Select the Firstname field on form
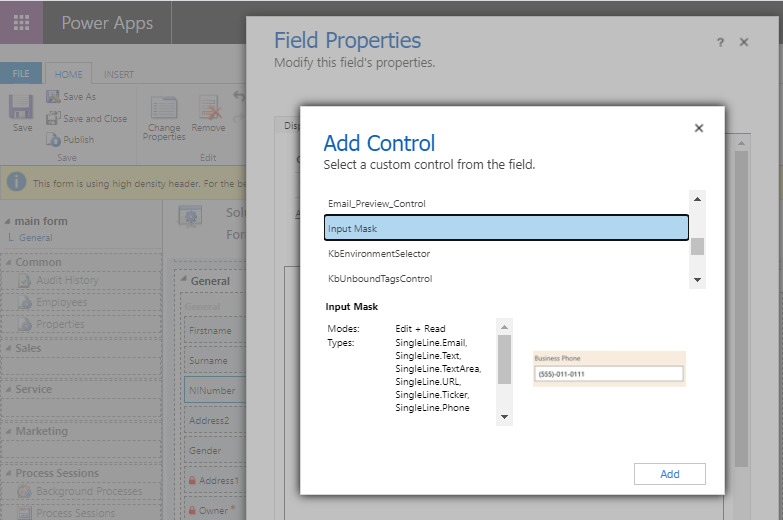The width and height of the screenshot is (783, 520). tap(216, 331)
